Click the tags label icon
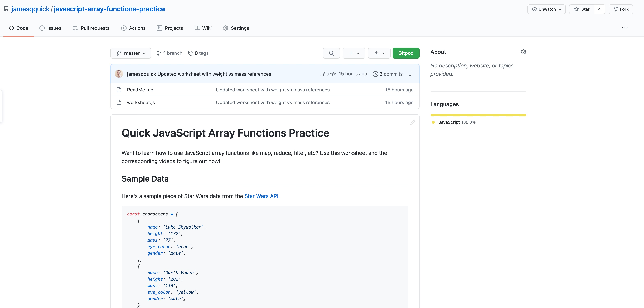The height and width of the screenshot is (308, 644). click(190, 53)
